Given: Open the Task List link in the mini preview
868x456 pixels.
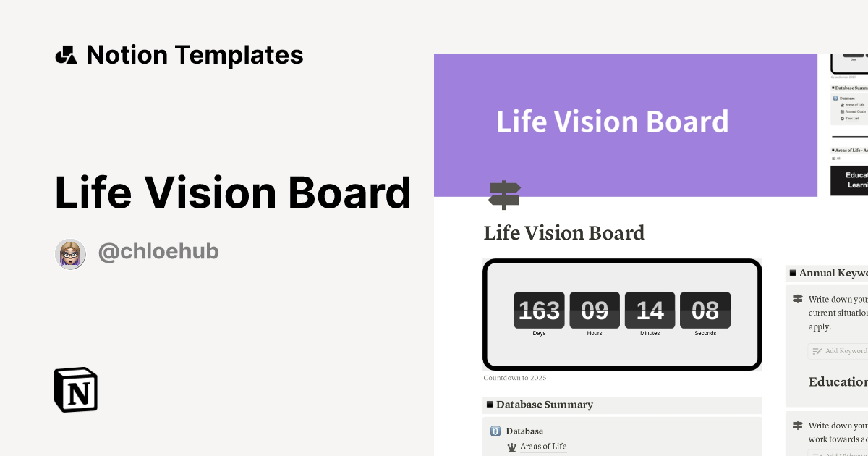Looking at the screenshot, I should pos(854,119).
